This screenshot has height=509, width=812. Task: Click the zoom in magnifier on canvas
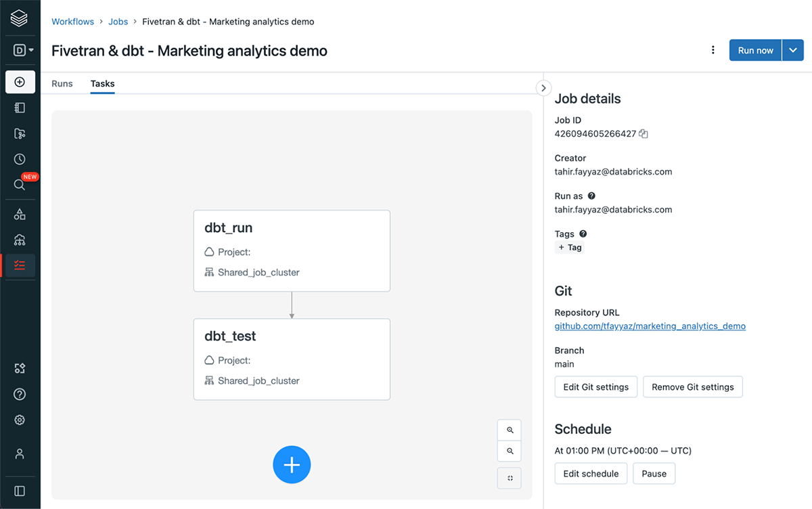[510, 430]
